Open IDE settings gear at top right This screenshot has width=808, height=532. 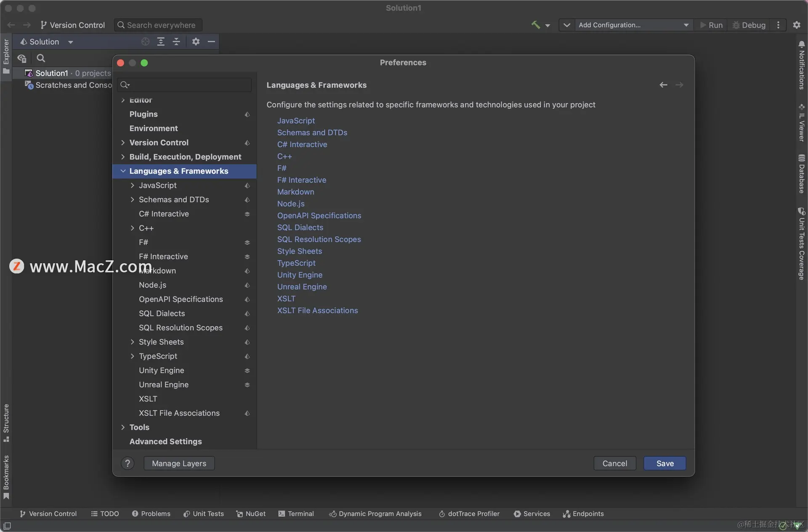[796, 25]
